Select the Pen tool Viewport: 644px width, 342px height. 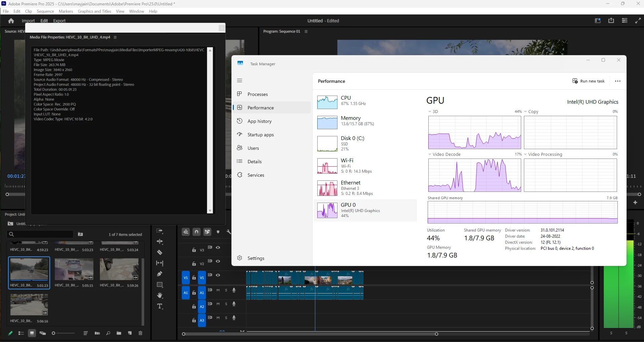click(x=160, y=274)
